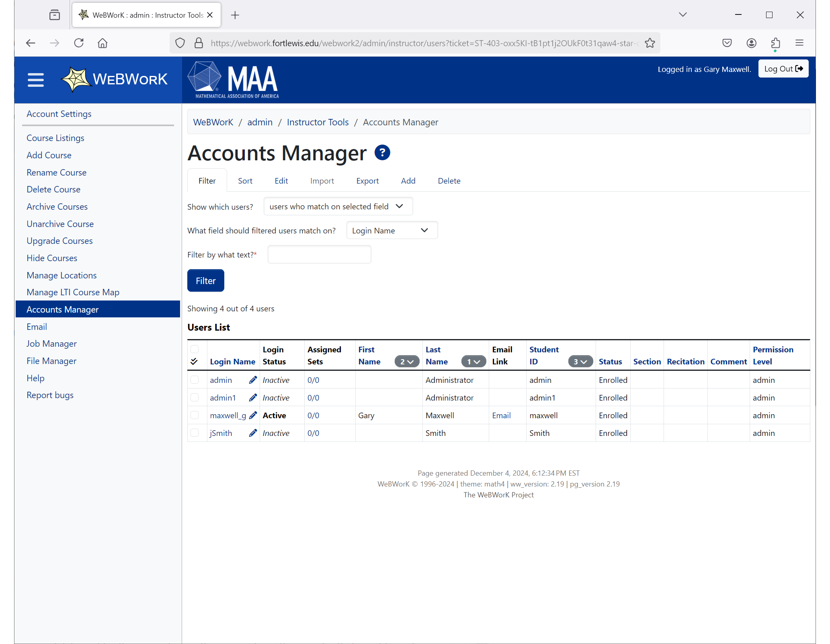Viewport: 830px width, 644px height.
Task: Click the edit pencil icon for admin1
Action: (x=253, y=397)
